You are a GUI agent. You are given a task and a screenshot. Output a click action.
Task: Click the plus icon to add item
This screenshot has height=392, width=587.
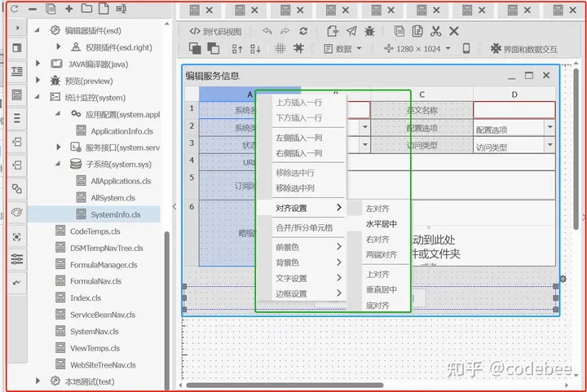point(68,9)
